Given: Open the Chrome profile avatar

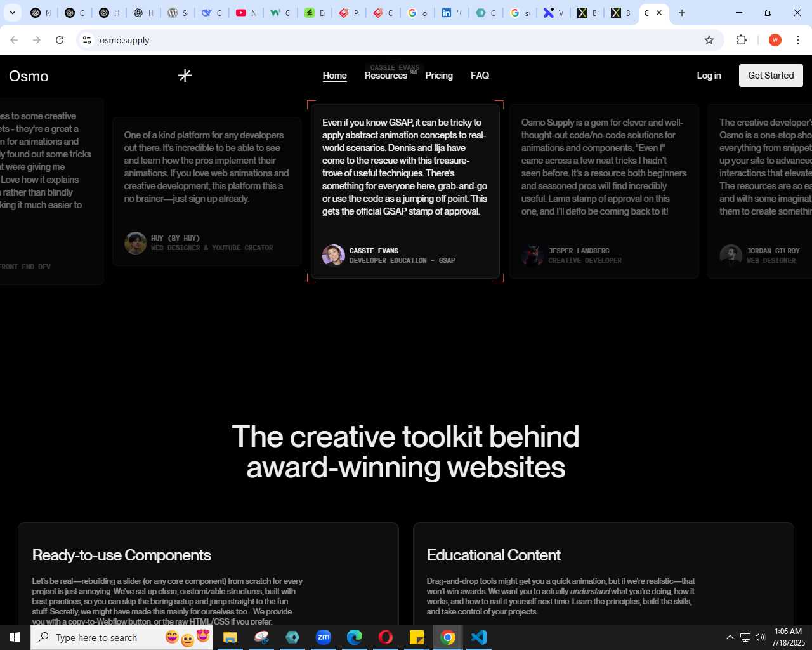Looking at the screenshot, I should click(x=775, y=40).
